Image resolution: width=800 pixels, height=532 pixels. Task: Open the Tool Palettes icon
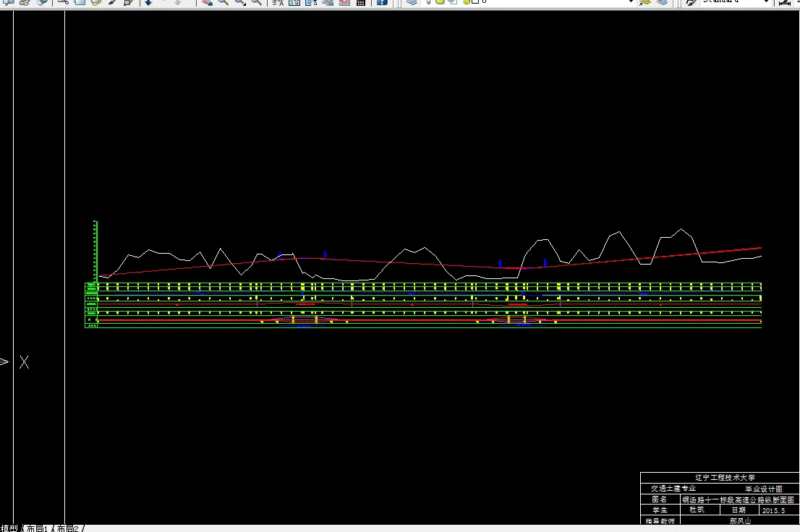(311, 2)
